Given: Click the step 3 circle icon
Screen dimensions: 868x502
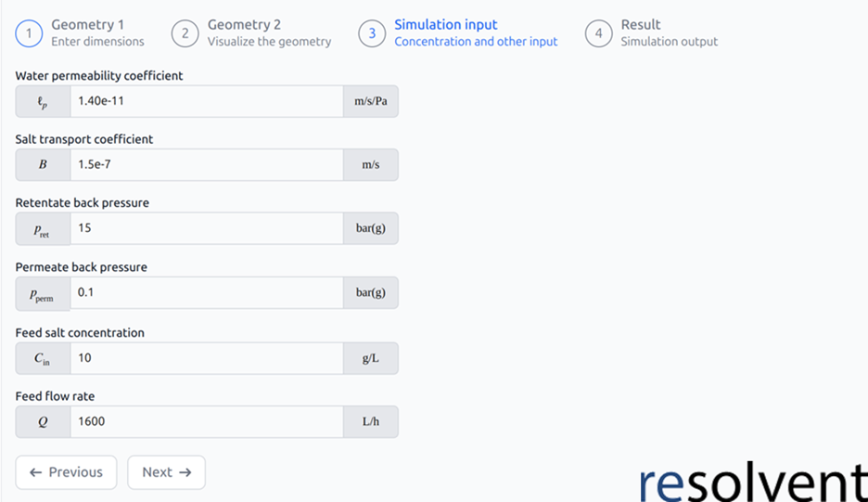Looking at the screenshot, I should coord(372,33).
